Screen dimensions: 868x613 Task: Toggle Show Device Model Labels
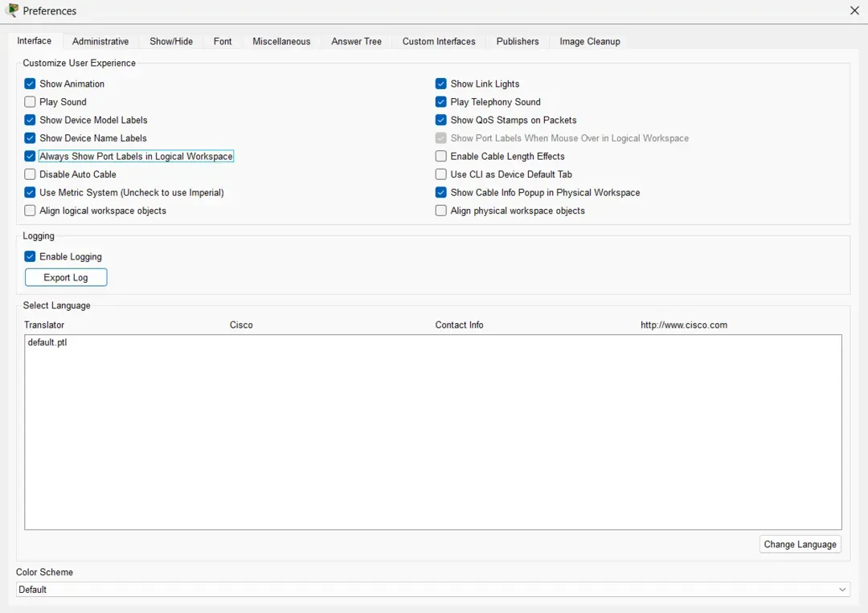[x=30, y=120]
